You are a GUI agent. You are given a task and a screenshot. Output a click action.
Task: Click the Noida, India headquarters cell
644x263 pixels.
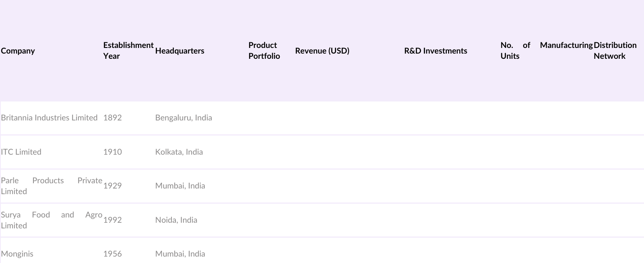pyautogui.click(x=176, y=220)
